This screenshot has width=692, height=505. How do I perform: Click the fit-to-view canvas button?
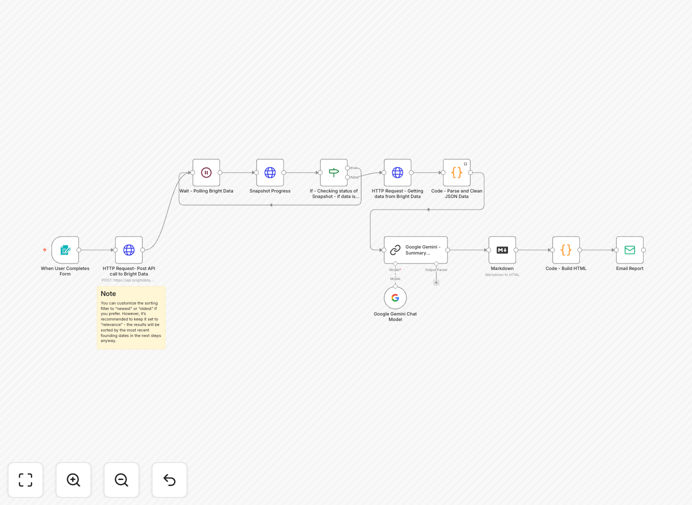click(x=26, y=480)
